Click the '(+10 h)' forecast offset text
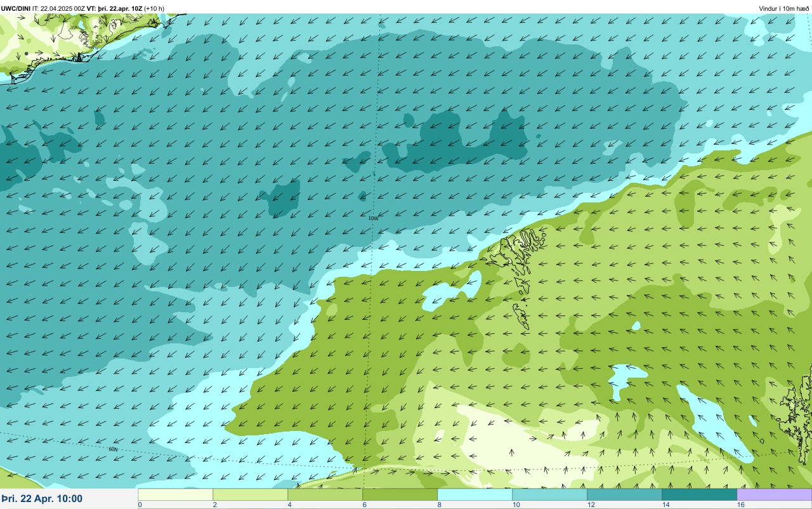Viewport: 812px width, 509px height. pos(154,8)
